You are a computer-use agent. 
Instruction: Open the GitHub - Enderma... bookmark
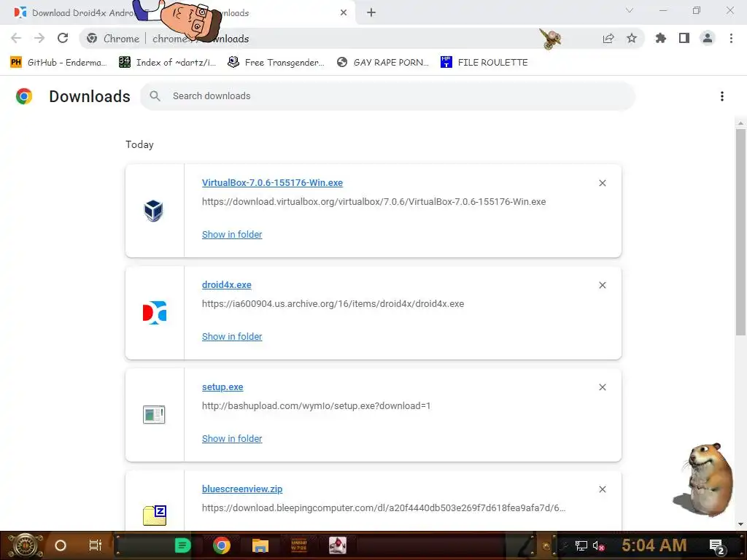click(x=58, y=63)
